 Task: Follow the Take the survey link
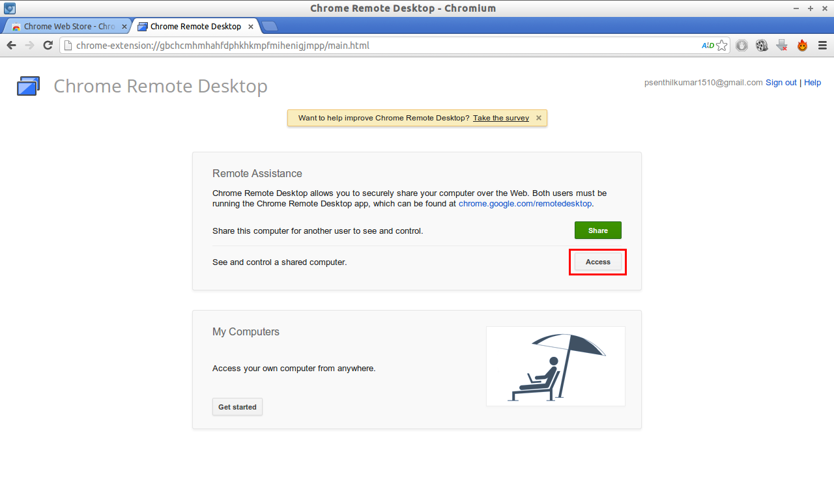coord(501,118)
